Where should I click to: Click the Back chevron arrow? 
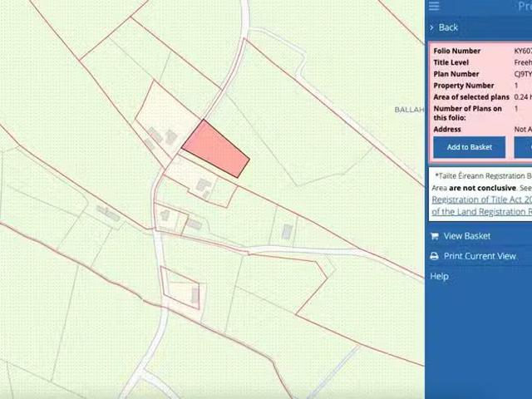click(x=432, y=27)
